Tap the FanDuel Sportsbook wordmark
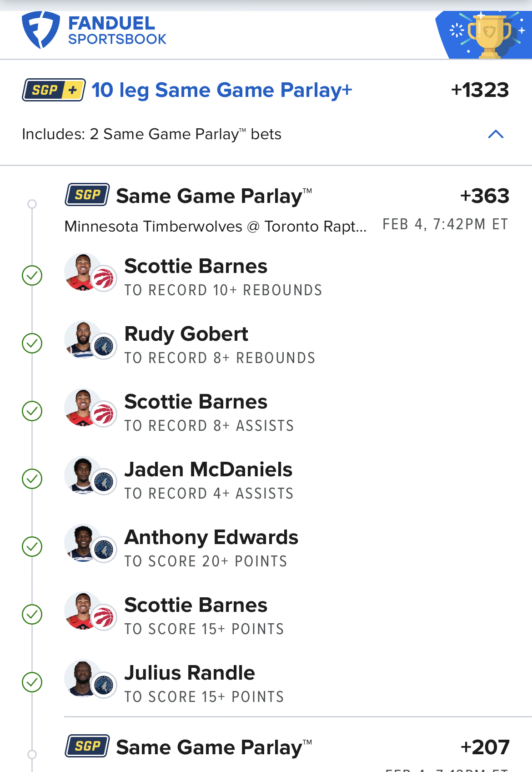 coord(117,30)
